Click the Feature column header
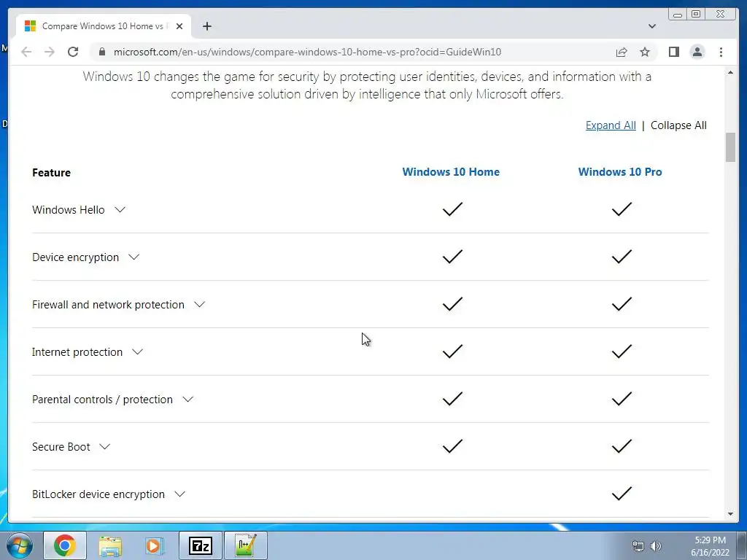 coord(52,172)
